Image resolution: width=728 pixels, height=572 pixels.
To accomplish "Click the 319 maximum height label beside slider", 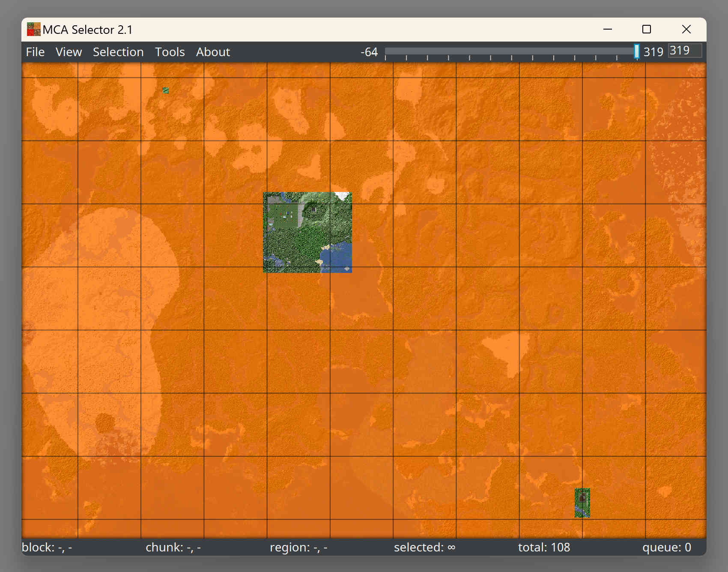I will 653,52.
